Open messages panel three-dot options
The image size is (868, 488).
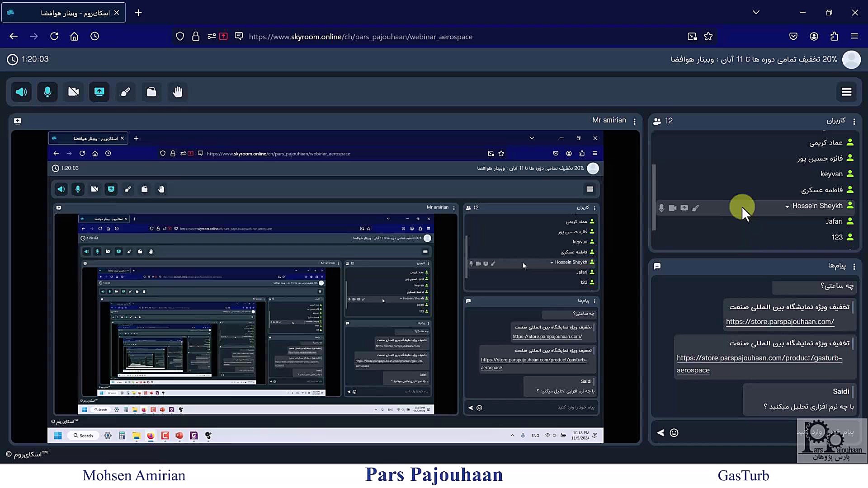click(854, 267)
